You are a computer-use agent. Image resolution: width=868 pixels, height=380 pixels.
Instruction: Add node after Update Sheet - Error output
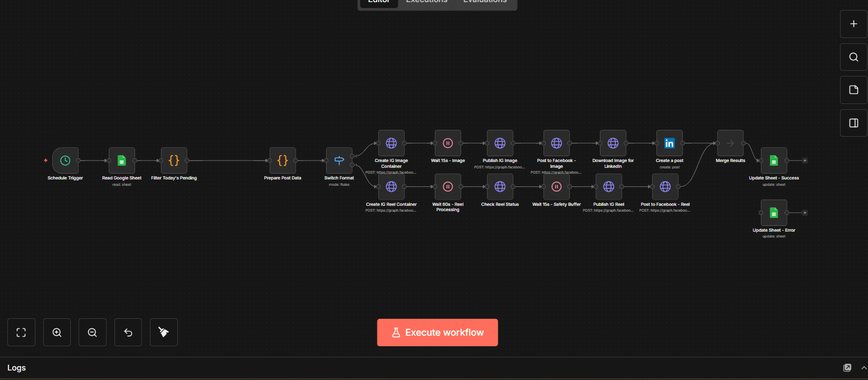pyautogui.click(x=805, y=213)
